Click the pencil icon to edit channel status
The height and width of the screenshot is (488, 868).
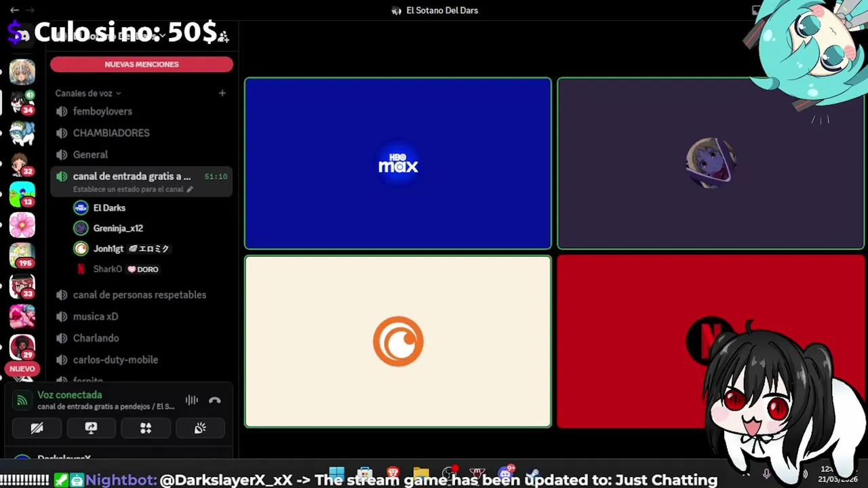point(190,189)
